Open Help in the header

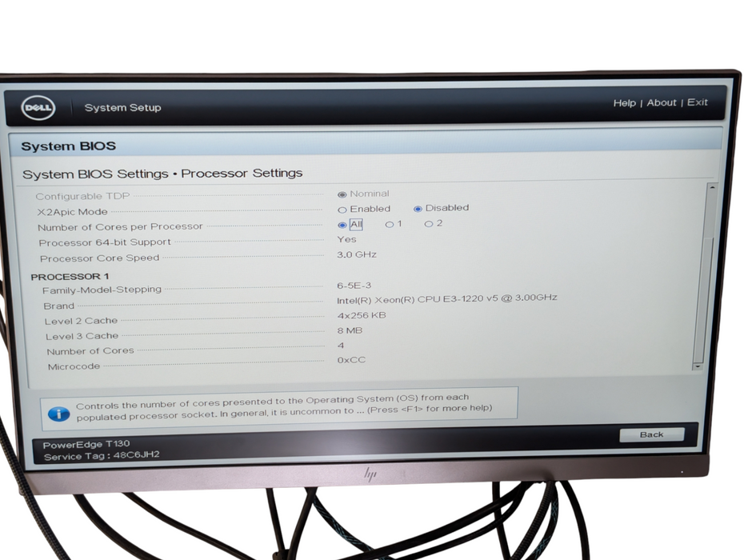(624, 103)
